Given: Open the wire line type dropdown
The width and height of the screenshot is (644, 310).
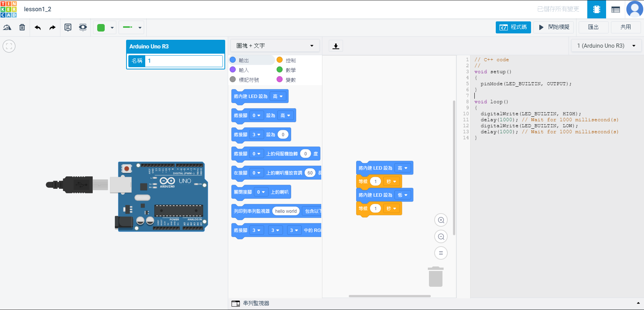Looking at the screenshot, I should pos(131,27).
